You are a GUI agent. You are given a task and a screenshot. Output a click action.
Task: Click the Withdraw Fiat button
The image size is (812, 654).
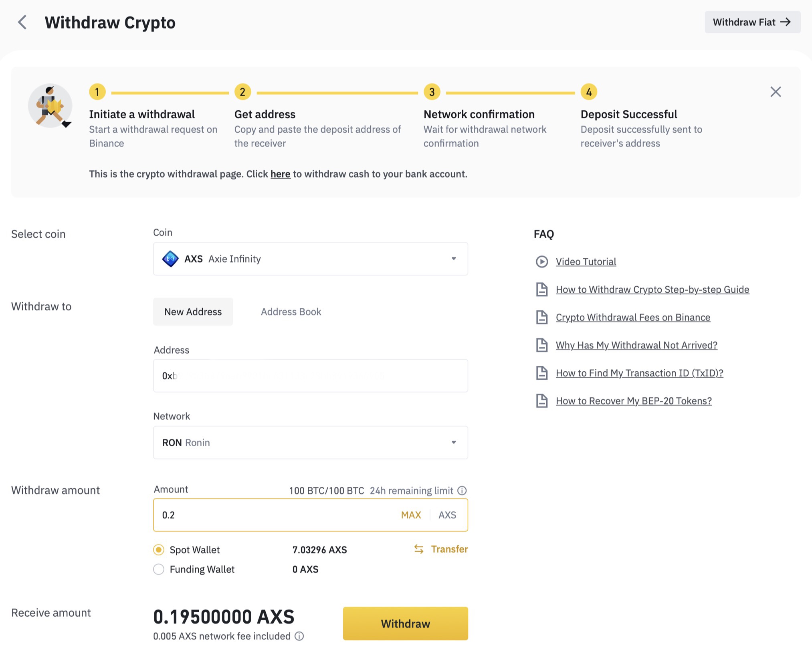point(752,22)
